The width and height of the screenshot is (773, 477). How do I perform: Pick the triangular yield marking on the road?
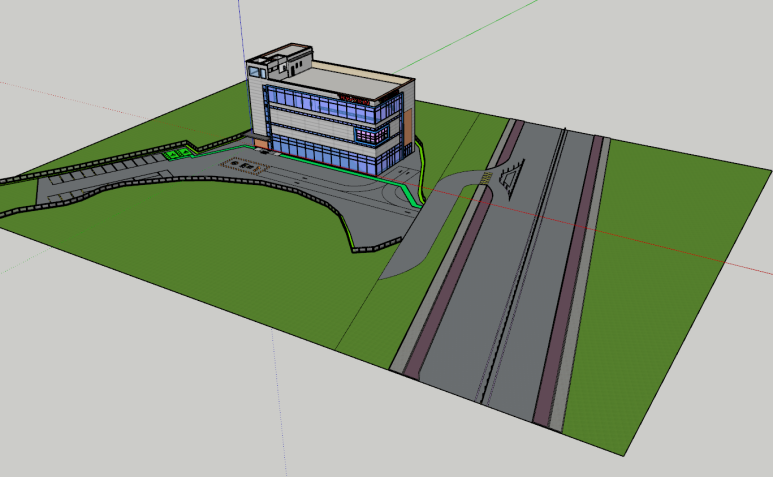[511, 178]
